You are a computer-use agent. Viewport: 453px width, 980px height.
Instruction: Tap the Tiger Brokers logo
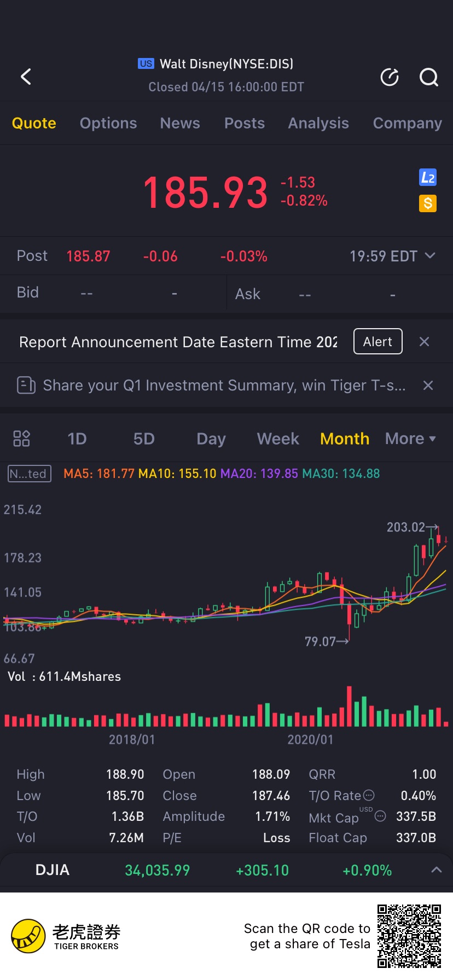click(66, 936)
